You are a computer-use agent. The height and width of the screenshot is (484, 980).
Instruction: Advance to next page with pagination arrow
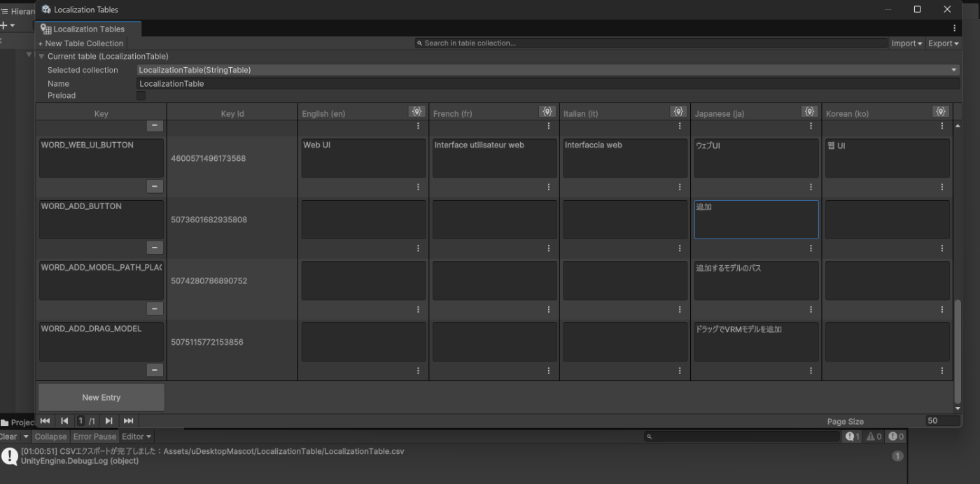tap(108, 420)
